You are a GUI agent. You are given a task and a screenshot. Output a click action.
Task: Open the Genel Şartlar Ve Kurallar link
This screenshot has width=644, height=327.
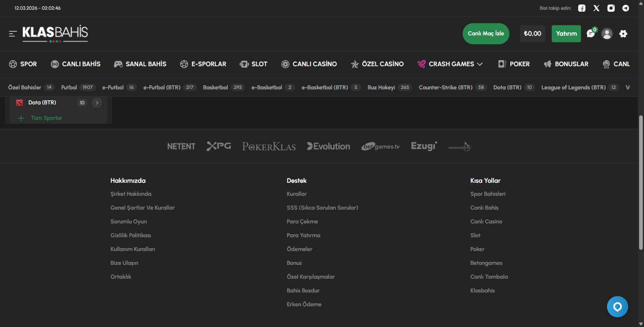tap(143, 208)
